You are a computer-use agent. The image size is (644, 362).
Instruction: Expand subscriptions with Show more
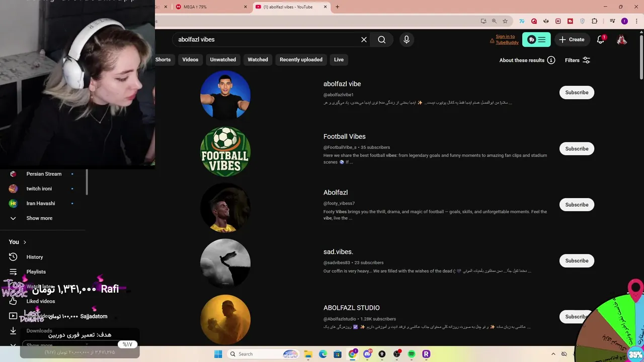[39, 218]
